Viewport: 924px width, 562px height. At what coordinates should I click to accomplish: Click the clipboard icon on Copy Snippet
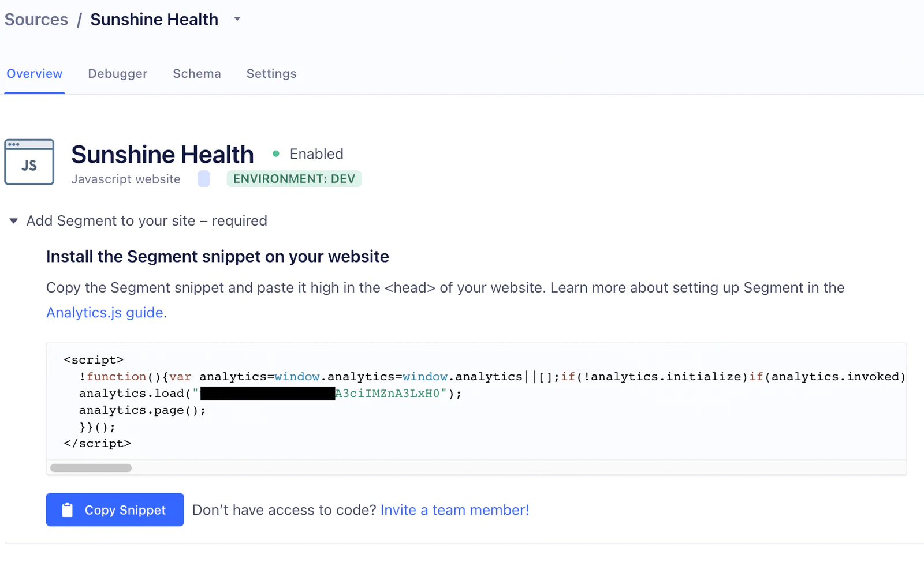[68, 510]
